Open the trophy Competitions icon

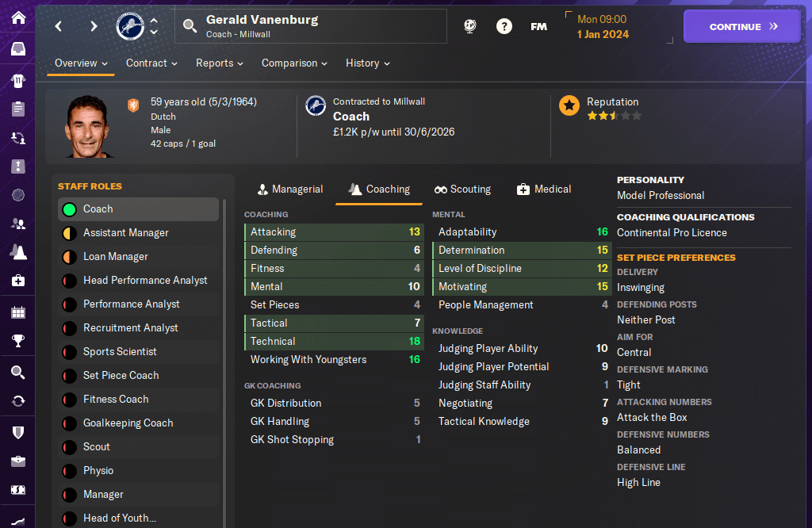pos(18,342)
